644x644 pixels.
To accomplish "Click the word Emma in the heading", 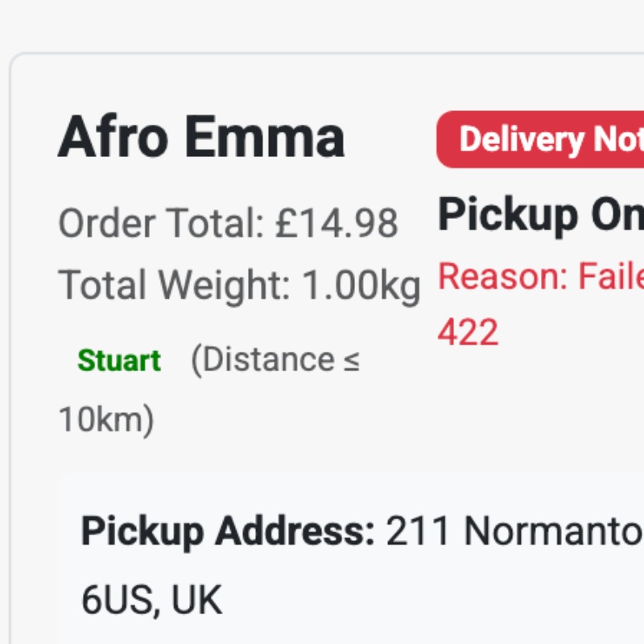I will (264, 137).
